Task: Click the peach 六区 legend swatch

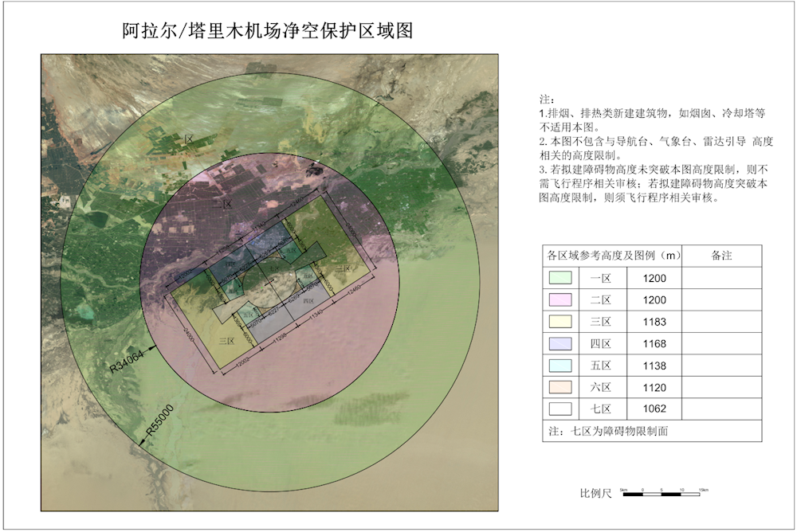Action: (561, 387)
